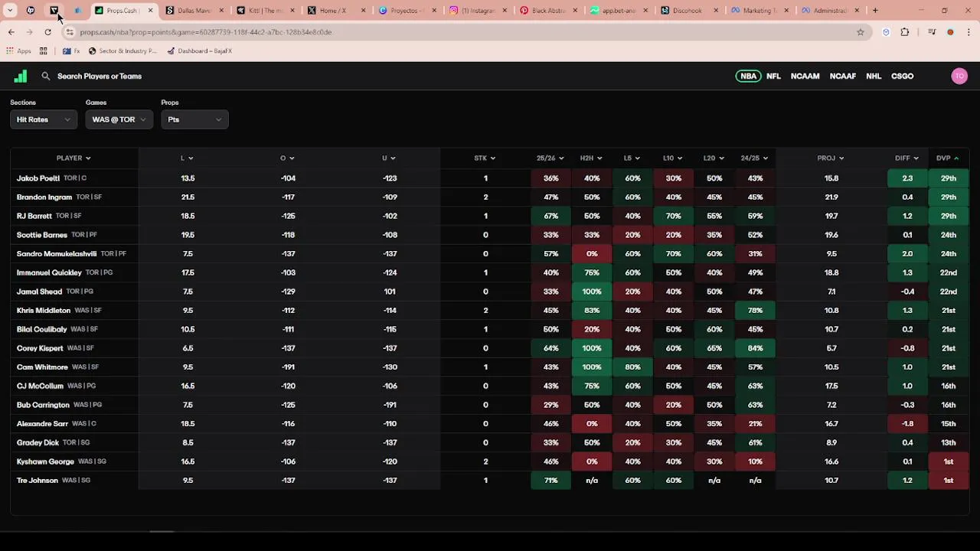
Task: Open Jakob Poeltl player row
Action: (x=489, y=178)
